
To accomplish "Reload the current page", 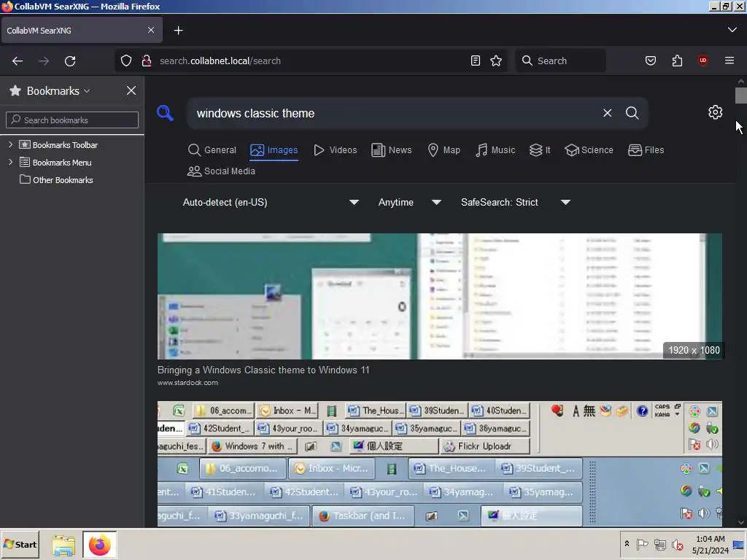I will coord(70,61).
